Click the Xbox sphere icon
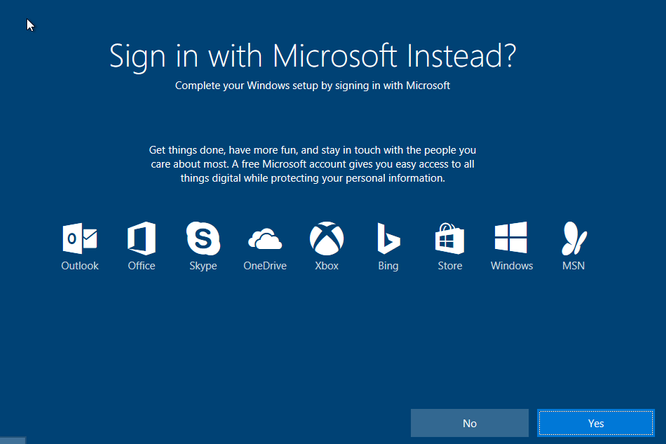The height and width of the screenshot is (444, 666). click(x=327, y=238)
